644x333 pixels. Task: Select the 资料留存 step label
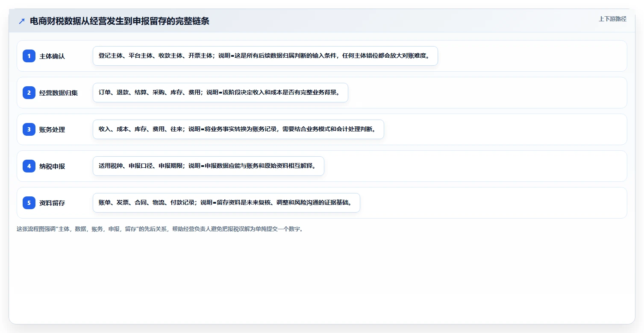(x=52, y=203)
